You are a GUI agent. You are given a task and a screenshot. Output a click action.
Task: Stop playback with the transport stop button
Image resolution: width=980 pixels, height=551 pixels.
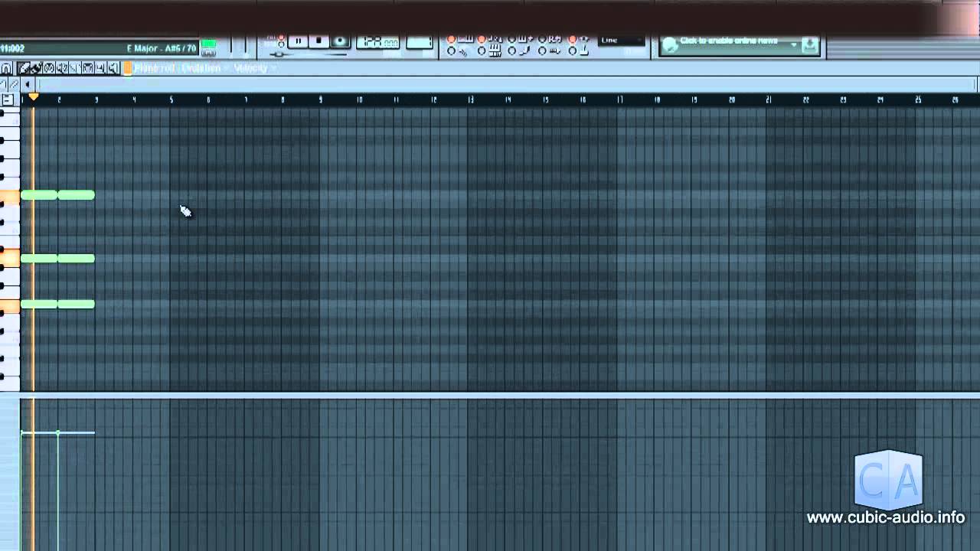pos(319,41)
